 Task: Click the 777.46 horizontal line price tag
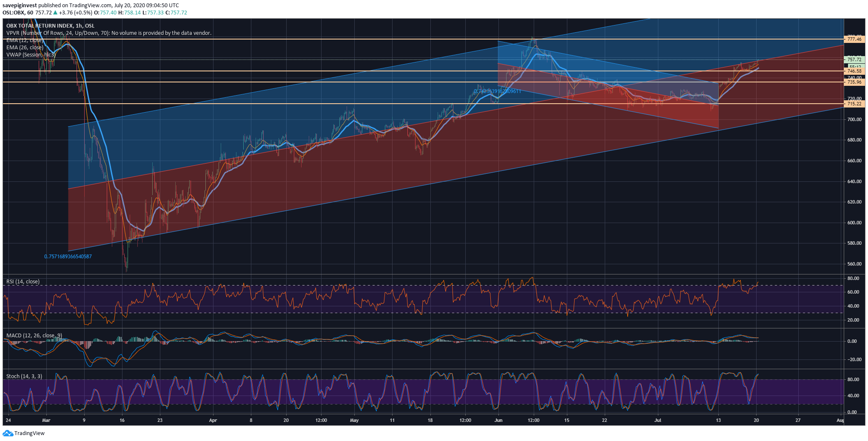point(854,39)
